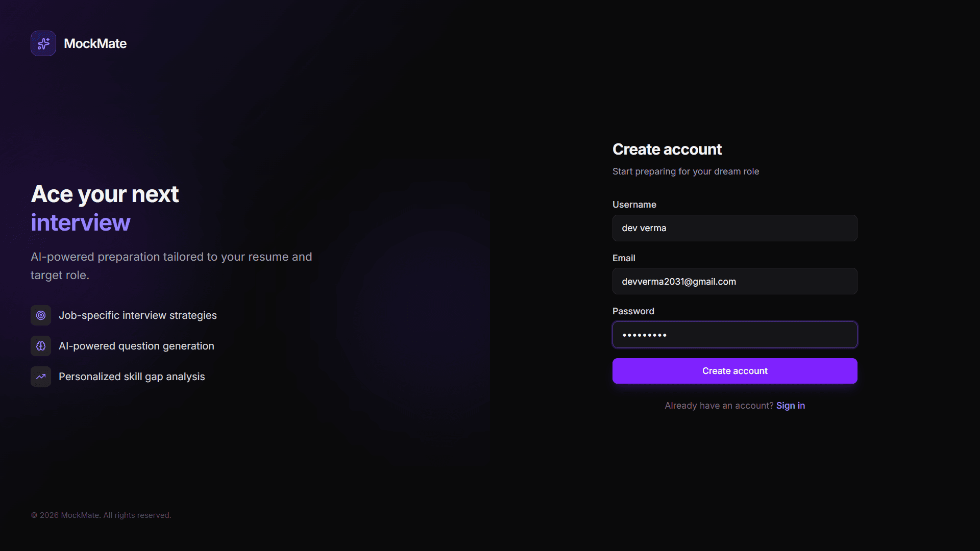The image size is (980, 551).
Task: Focus the Password input field
Action: click(x=734, y=335)
